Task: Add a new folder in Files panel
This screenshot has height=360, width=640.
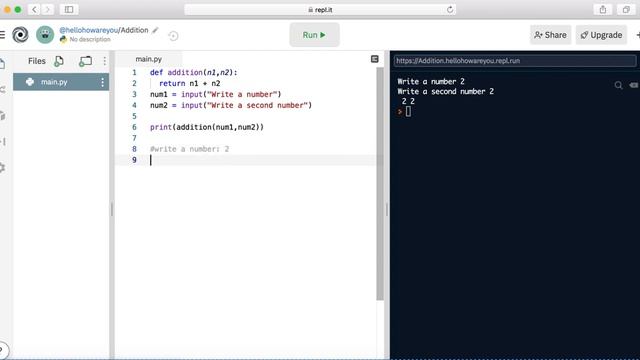Action: point(85,61)
